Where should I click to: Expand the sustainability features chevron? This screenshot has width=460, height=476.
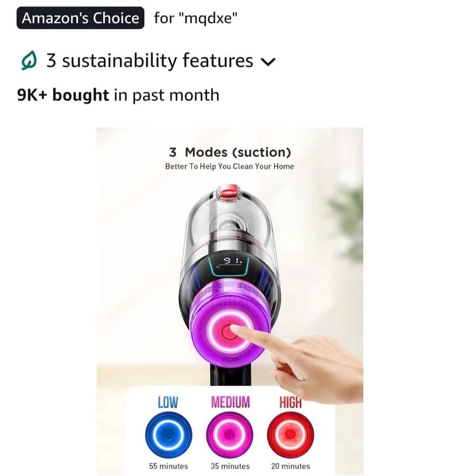coord(268,62)
